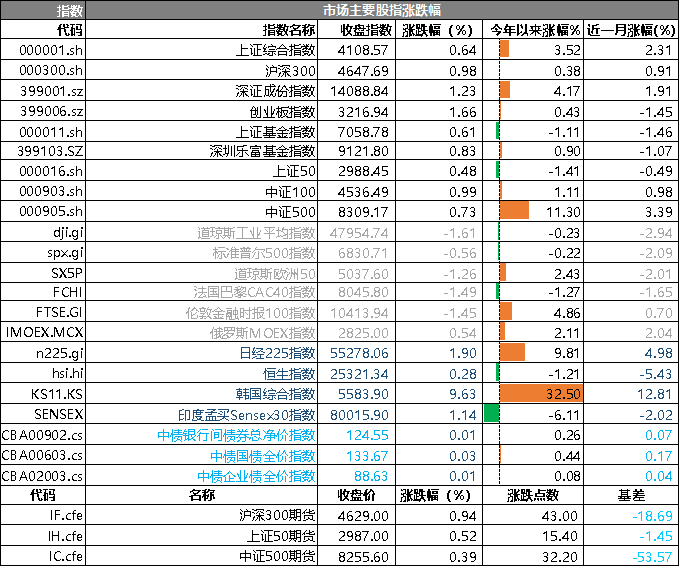The image size is (681, 568).
Task: Select the 市场主要股指涨跌幅 title bar
Action: coord(383,10)
